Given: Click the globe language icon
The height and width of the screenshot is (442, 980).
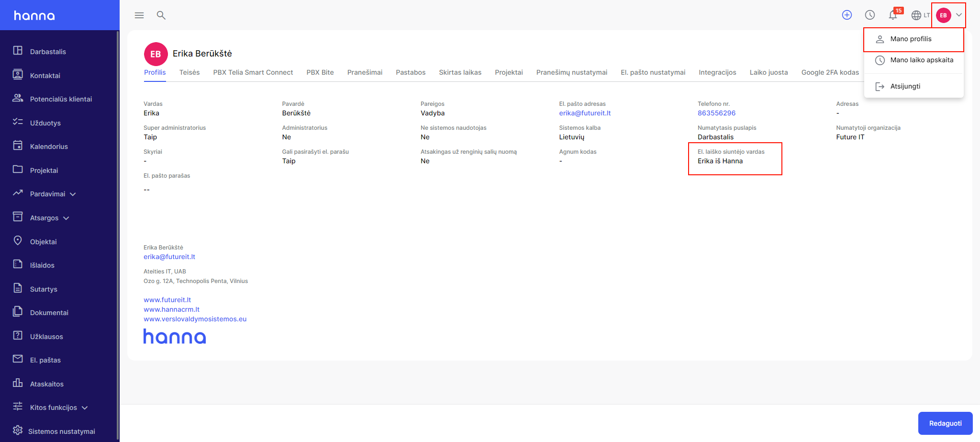Looking at the screenshot, I should point(916,15).
